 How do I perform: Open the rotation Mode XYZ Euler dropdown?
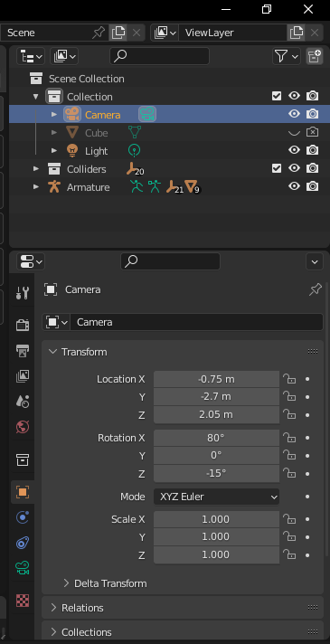click(x=216, y=497)
